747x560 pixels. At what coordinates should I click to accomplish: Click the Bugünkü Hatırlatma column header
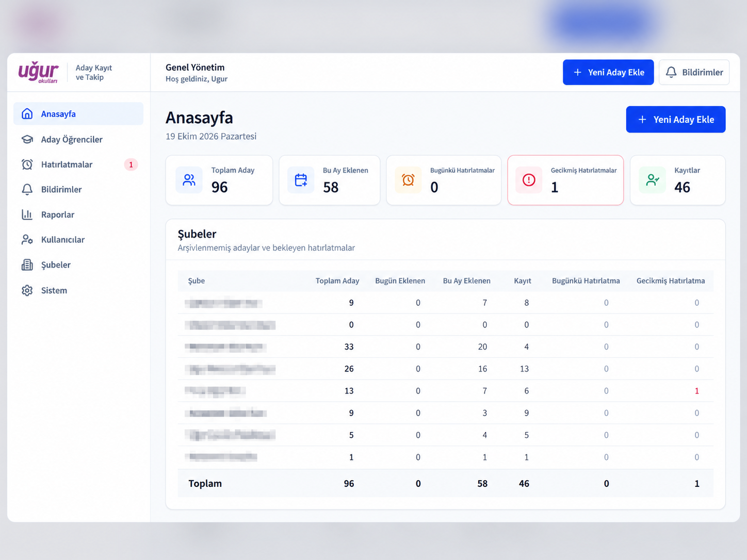tap(586, 281)
